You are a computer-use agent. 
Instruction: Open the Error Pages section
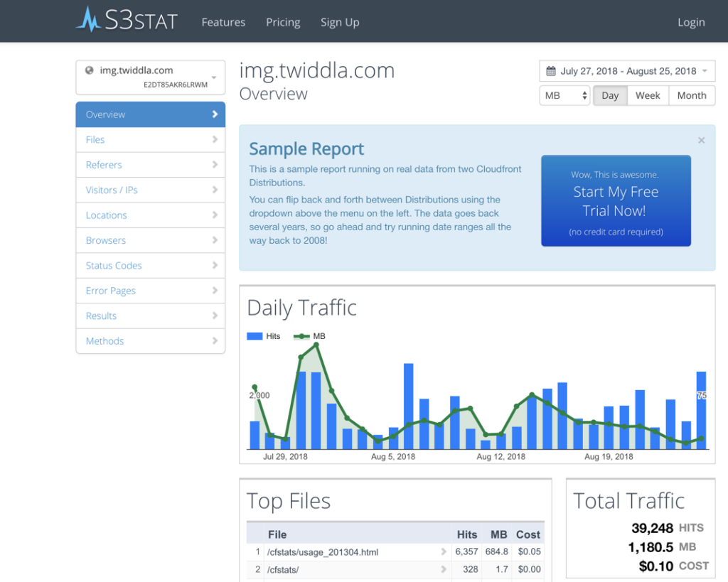click(151, 291)
